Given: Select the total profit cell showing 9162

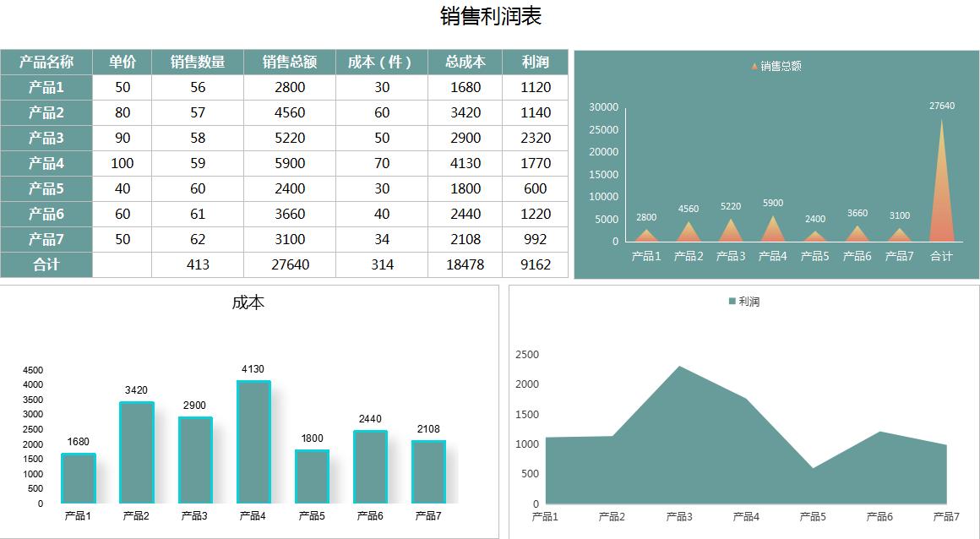Looking at the screenshot, I should [x=535, y=264].
